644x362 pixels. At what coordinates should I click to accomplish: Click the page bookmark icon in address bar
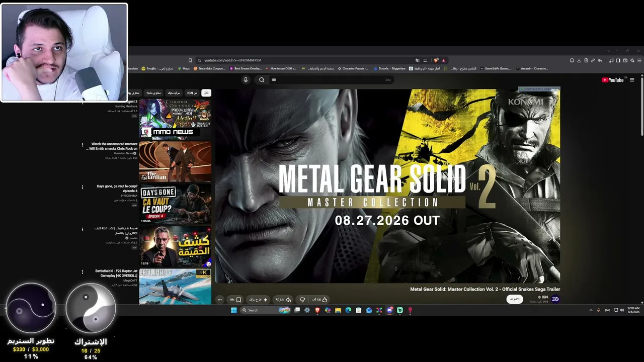coord(190,60)
